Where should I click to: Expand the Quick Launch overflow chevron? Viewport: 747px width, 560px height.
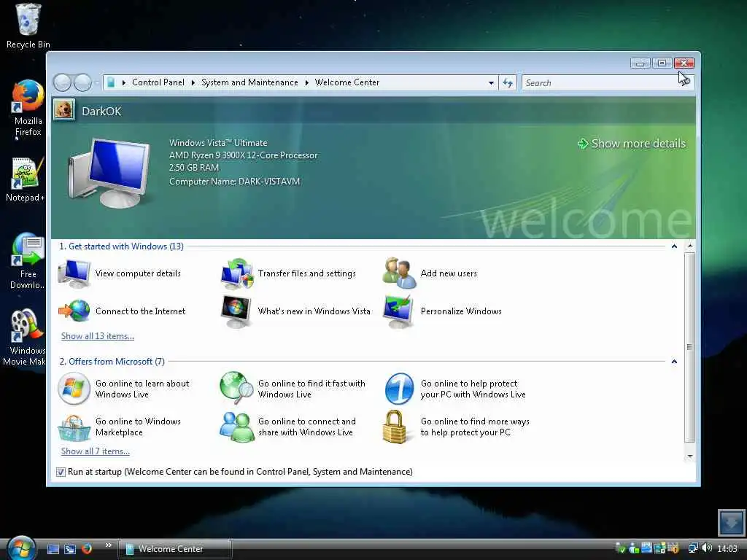click(108, 545)
